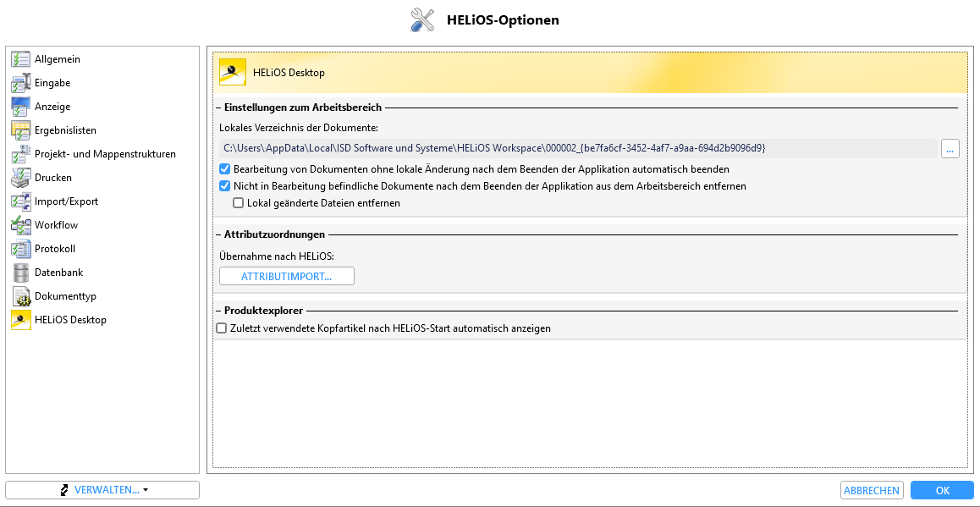Click the 'Lokales Verzeichnis der Dokumente:' label

[x=299, y=128]
